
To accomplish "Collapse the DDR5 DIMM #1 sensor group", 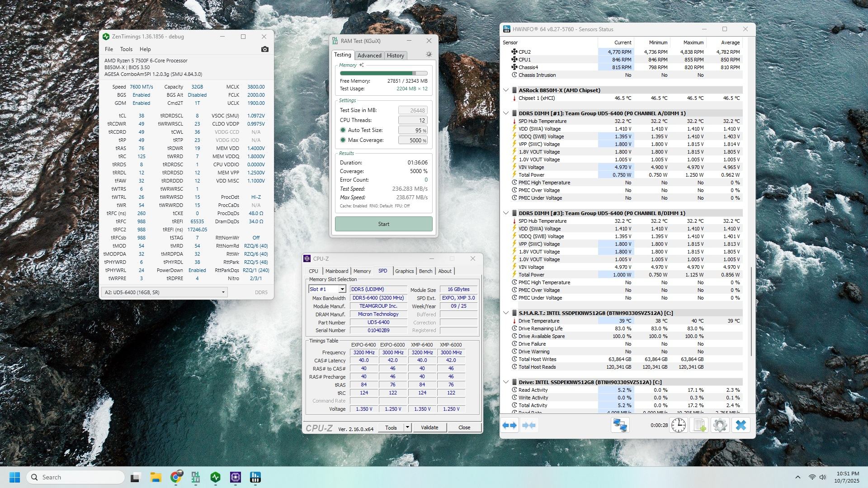I will pyautogui.click(x=506, y=113).
